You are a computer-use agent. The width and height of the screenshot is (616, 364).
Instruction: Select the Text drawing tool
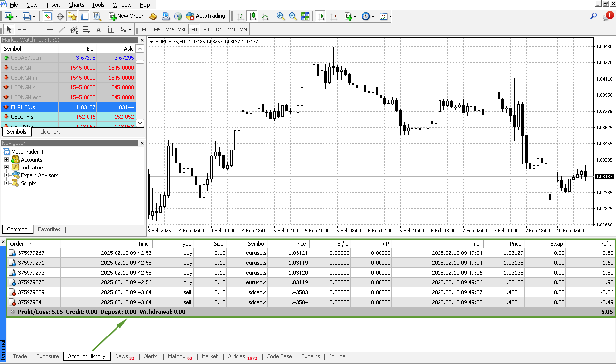coord(99,29)
